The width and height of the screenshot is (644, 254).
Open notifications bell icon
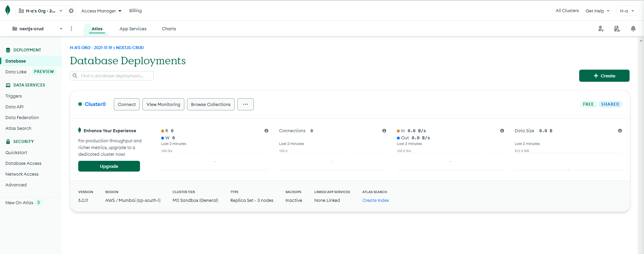(633, 29)
